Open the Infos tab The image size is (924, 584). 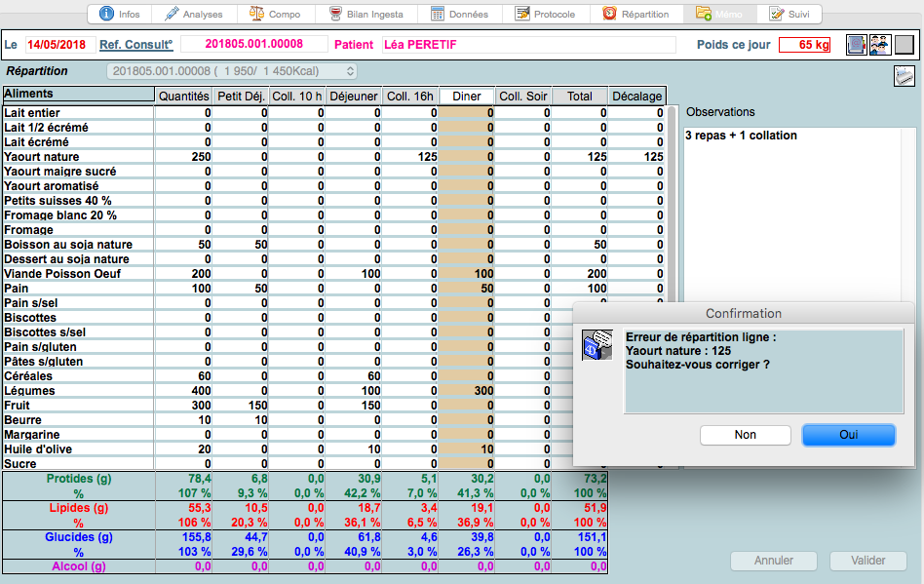[x=120, y=15]
